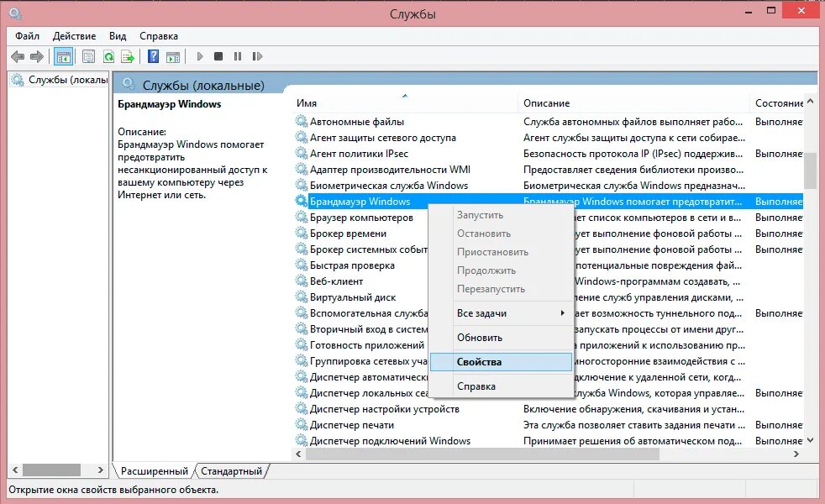Click the list horizontal scrollbar left arrow
This screenshot has width=825, height=504.
click(298, 454)
